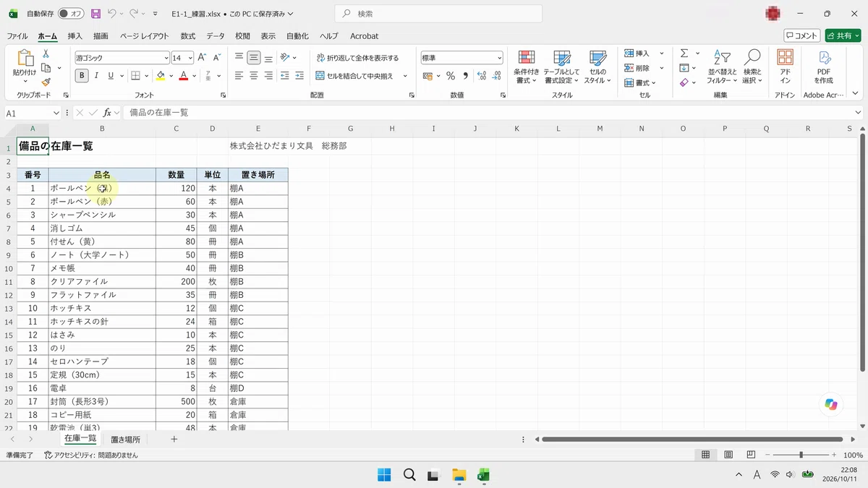Screen dimensions: 868x488
Task: Click the Save floppy disk icon
Action: pyautogui.click(x=95, y=14)
